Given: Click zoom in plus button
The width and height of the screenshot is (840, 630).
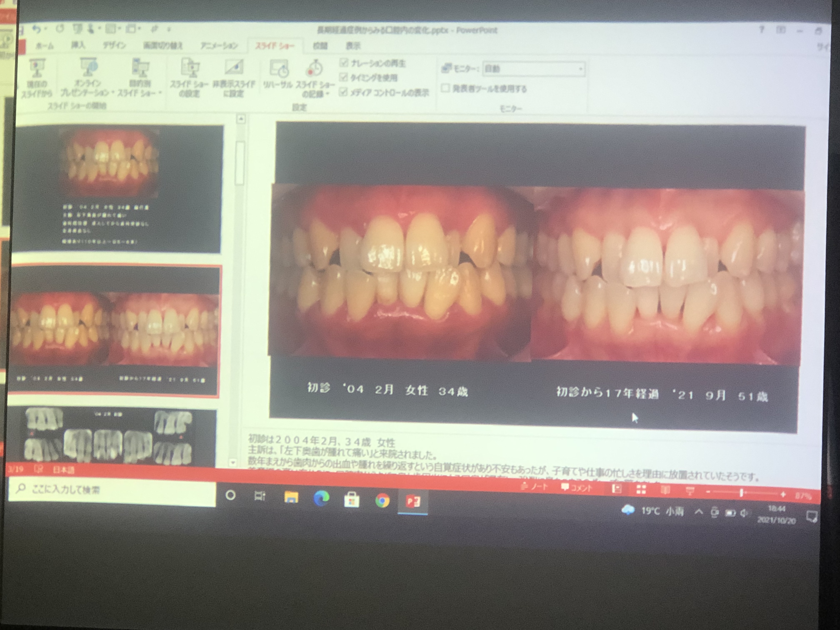Looking at the screenshot, I should tap(783, 494).
